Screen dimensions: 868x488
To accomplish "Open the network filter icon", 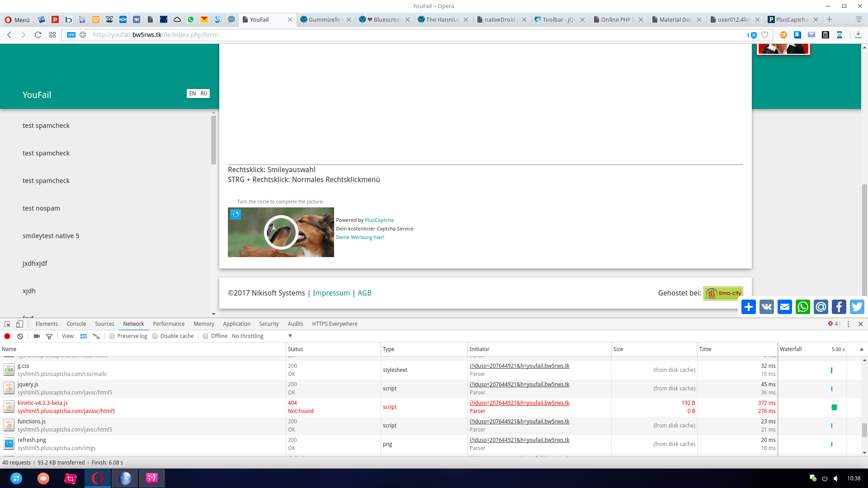I will 49,336.
